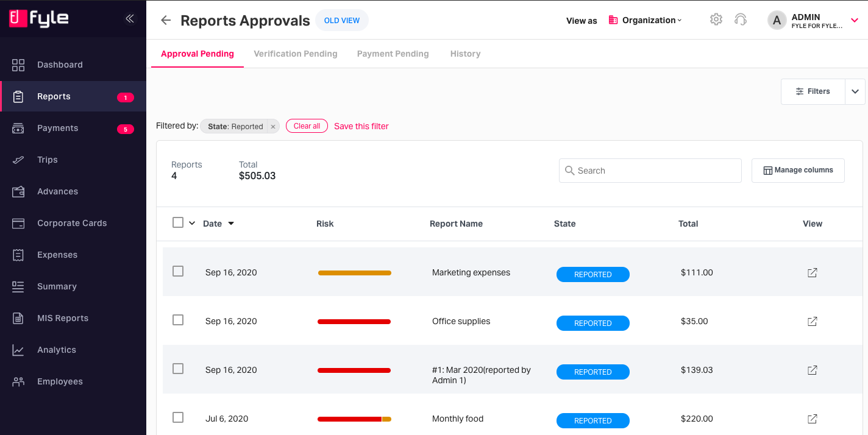The width and height of the screenshot is (868, 435).
Task: Open the Employees section icon
Action: [x=18, y=381]
